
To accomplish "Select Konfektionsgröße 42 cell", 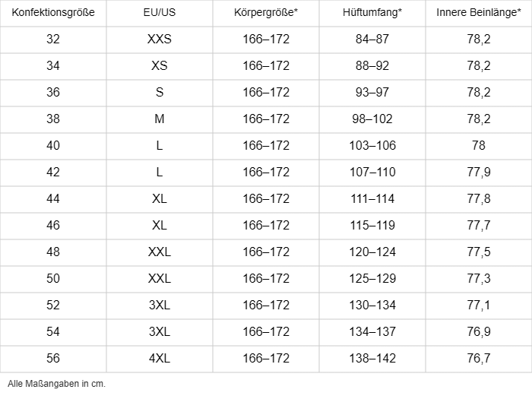I will tap(53, 173).
